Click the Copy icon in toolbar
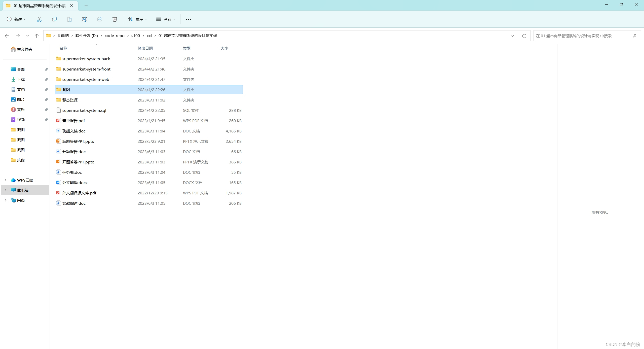Image resolution: width=644 pixels, height=349 pixels. pos(54,19)
